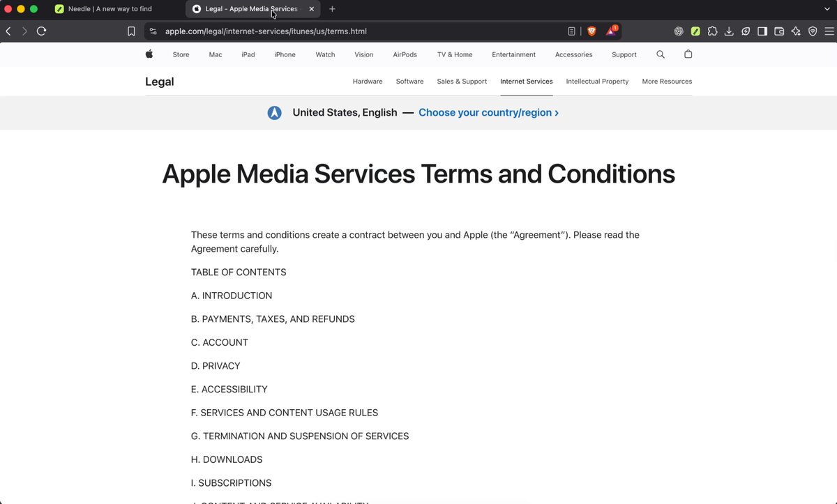The width and height of the screenshot is (837, 504).
Task: Go to Sales & Support section
Action: pos(462,82)
